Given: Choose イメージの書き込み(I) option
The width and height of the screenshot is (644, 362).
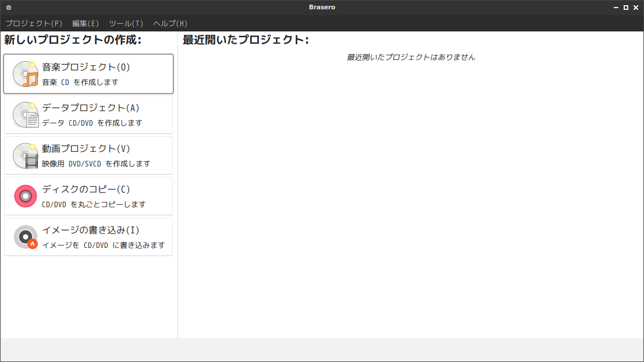Looking at the screenshot, I should click(88, 237).
